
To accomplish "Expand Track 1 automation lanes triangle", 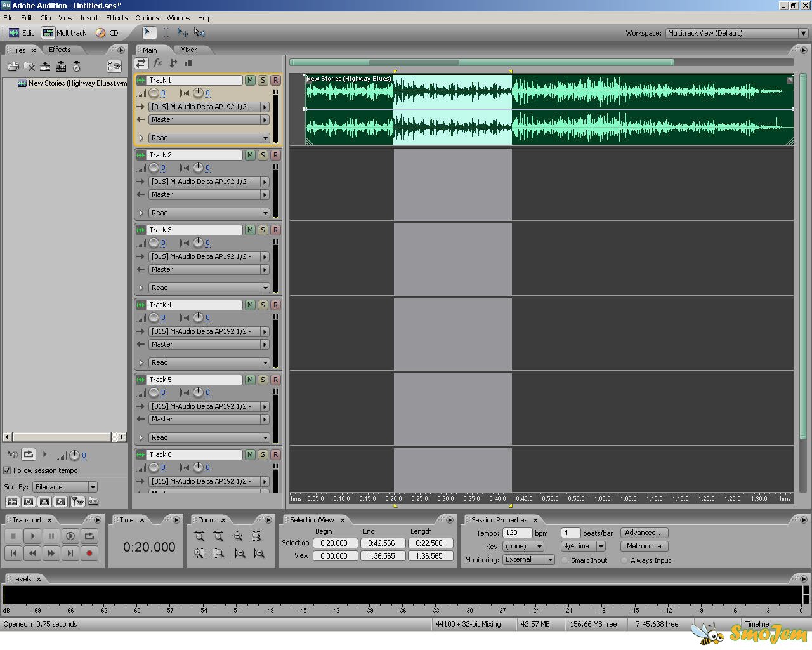I will [x=141, y=138].
